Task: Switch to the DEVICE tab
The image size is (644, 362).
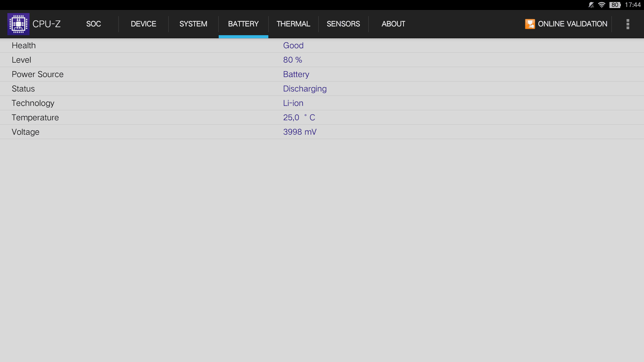Action: (144, 24)
